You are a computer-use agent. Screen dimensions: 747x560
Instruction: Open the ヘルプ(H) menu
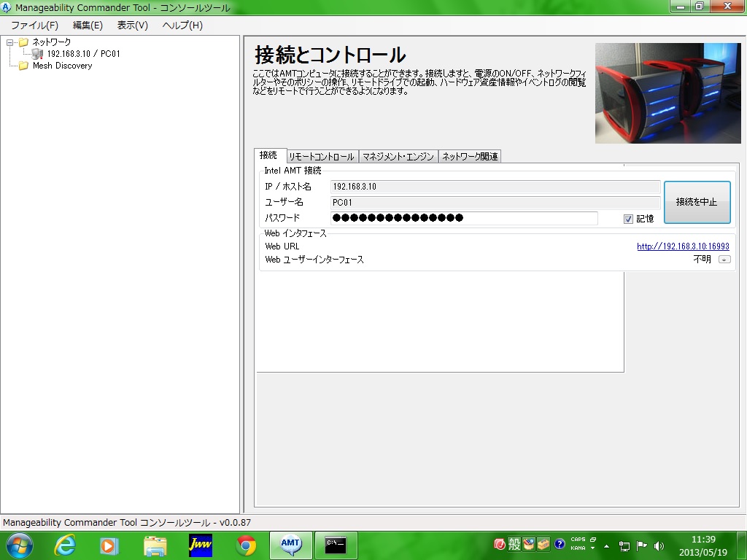[182, 26]
